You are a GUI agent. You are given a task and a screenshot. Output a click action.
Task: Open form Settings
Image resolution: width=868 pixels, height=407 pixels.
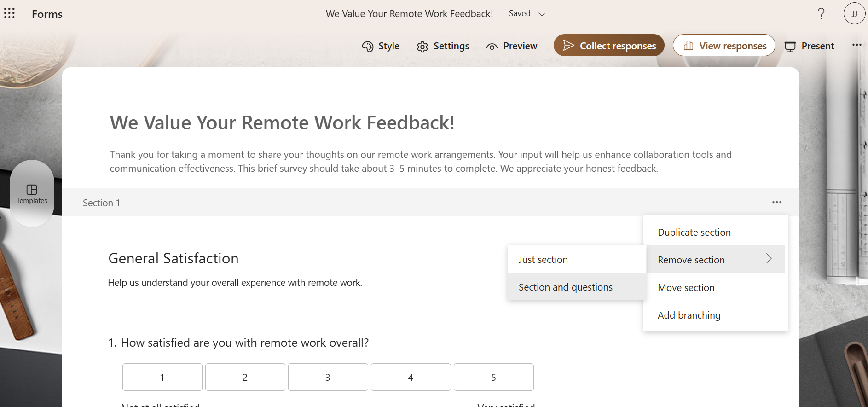[x=443, y=46]
